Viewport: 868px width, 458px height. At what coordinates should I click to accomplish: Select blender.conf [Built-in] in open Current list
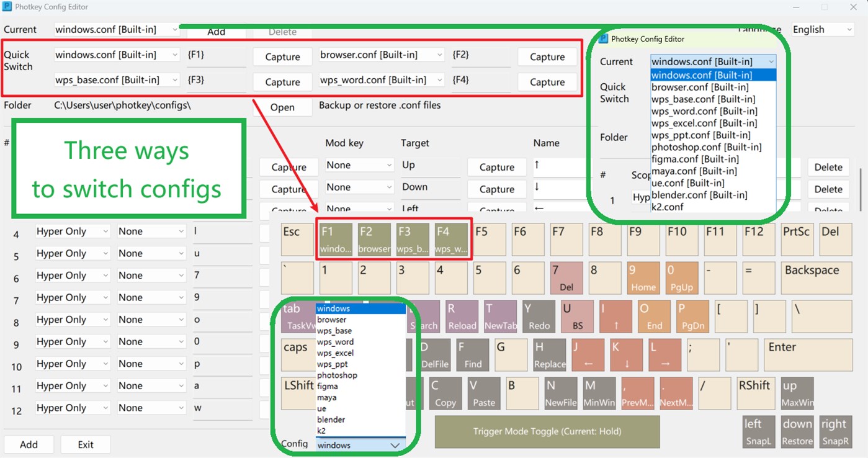tap(713, 195)
